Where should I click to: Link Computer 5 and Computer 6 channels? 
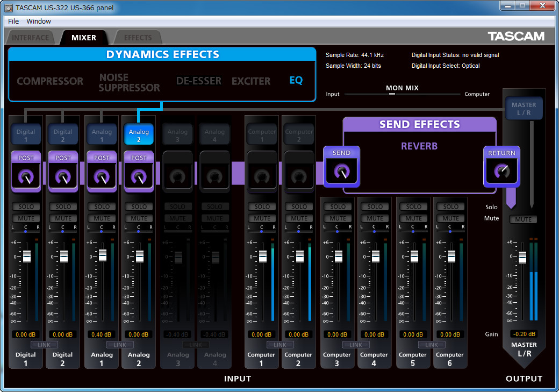432,345
